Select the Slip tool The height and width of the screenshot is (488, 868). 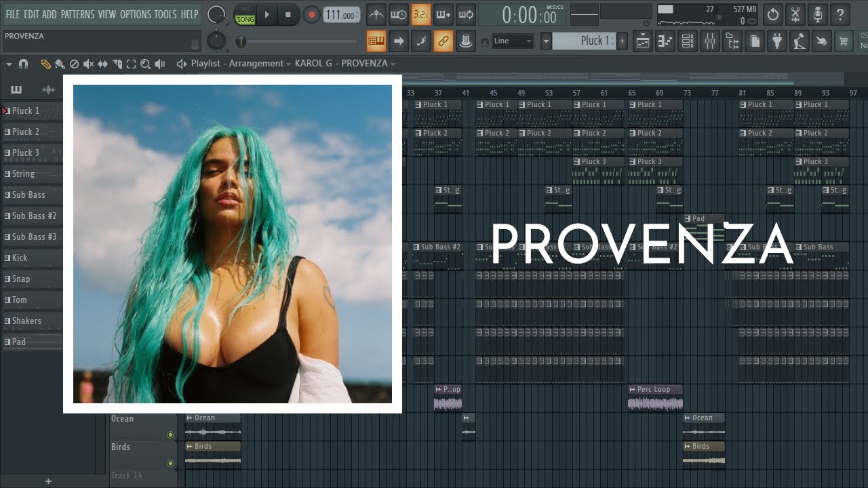[102, 64]
